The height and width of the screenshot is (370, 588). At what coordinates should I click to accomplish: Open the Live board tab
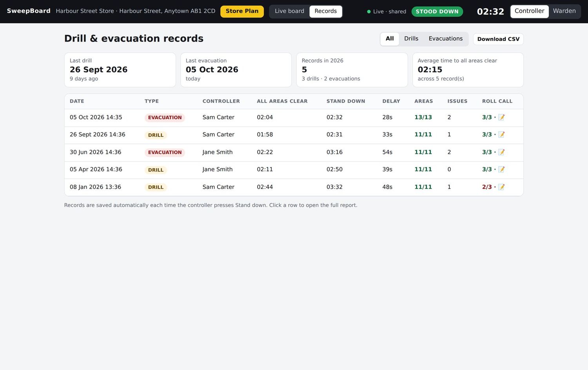[289, 11]
